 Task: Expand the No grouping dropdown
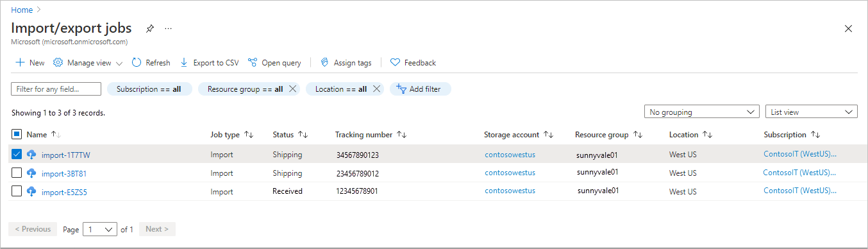coord(702,112)
